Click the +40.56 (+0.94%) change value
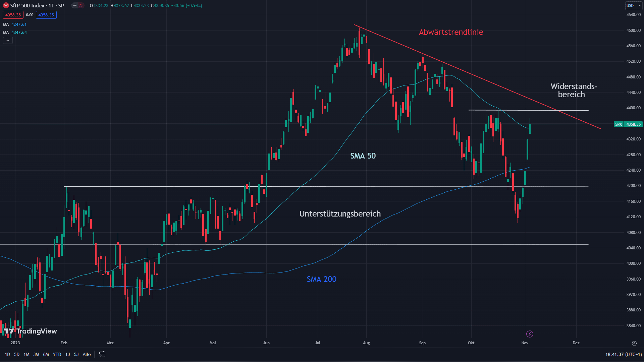The height and width of the screenshot is (362, 644). (x=186, y=6)
